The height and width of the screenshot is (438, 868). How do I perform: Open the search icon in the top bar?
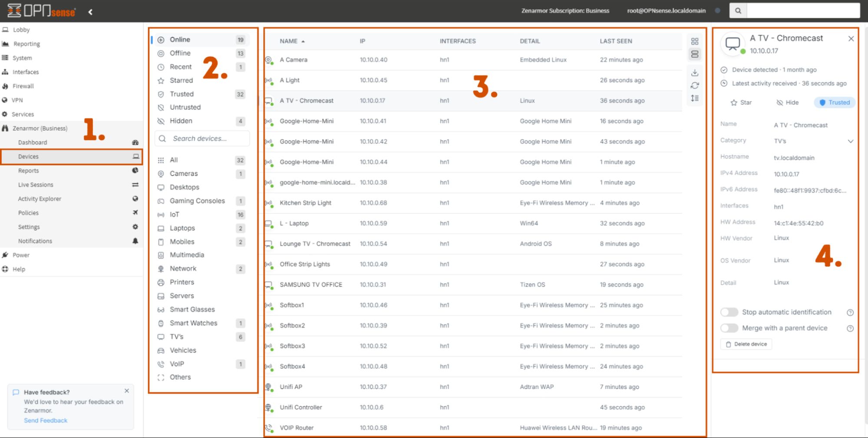click(738, 10)
